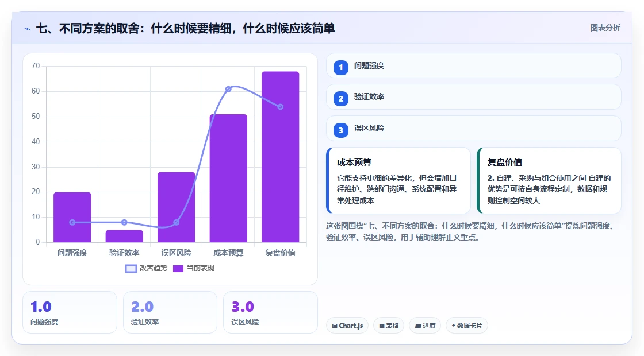
Task: Click the y-axis value 70
Action: [x=36, y=66]
